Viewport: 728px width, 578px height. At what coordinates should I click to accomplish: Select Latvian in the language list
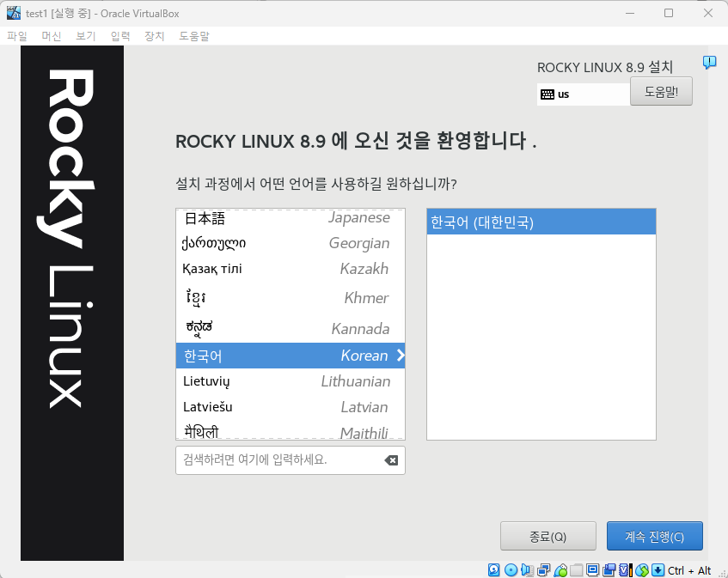(x=291, y=407)
